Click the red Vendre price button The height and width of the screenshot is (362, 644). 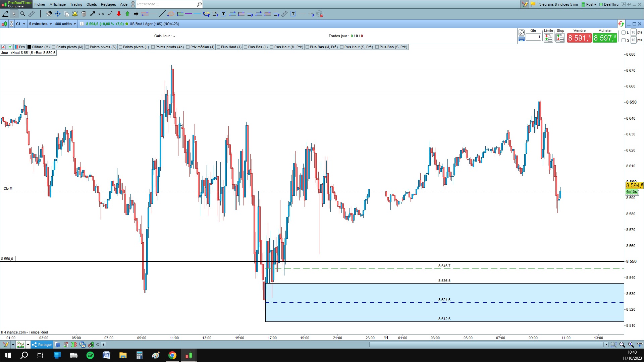pyautogui.click(x=579, y=38)
